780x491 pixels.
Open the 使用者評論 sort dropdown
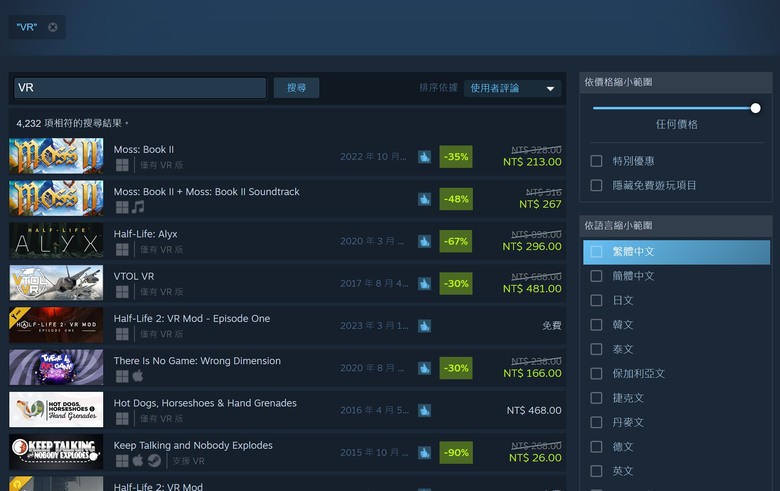(x=512, y=89)
